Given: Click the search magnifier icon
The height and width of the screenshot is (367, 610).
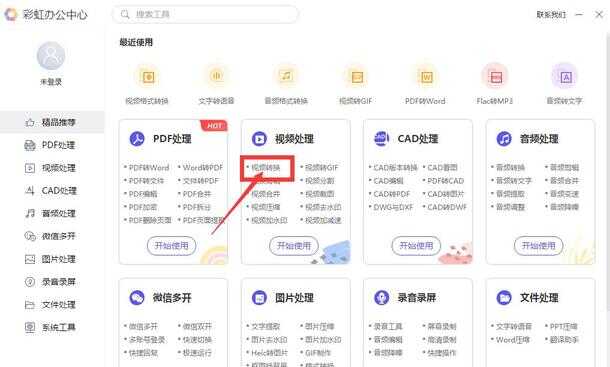Looking at the screenshot, I should click(x=125, y=14).
